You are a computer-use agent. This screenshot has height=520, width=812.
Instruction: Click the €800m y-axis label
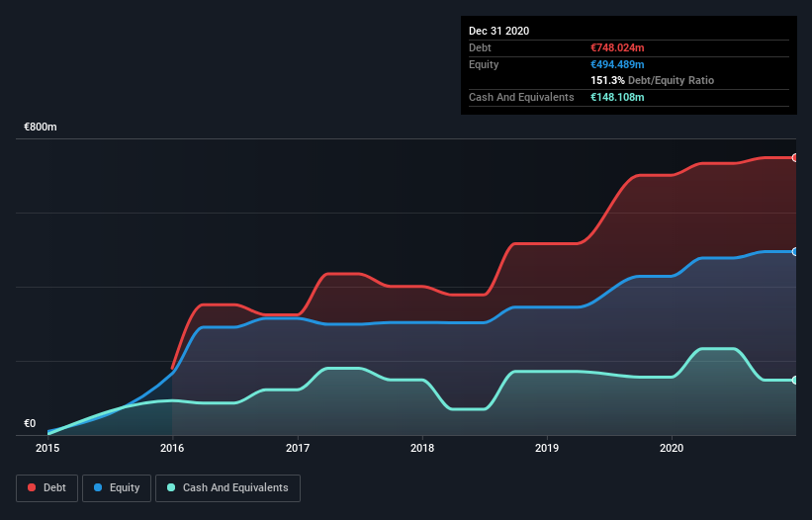pyautogui.click(x=41, y=127)
